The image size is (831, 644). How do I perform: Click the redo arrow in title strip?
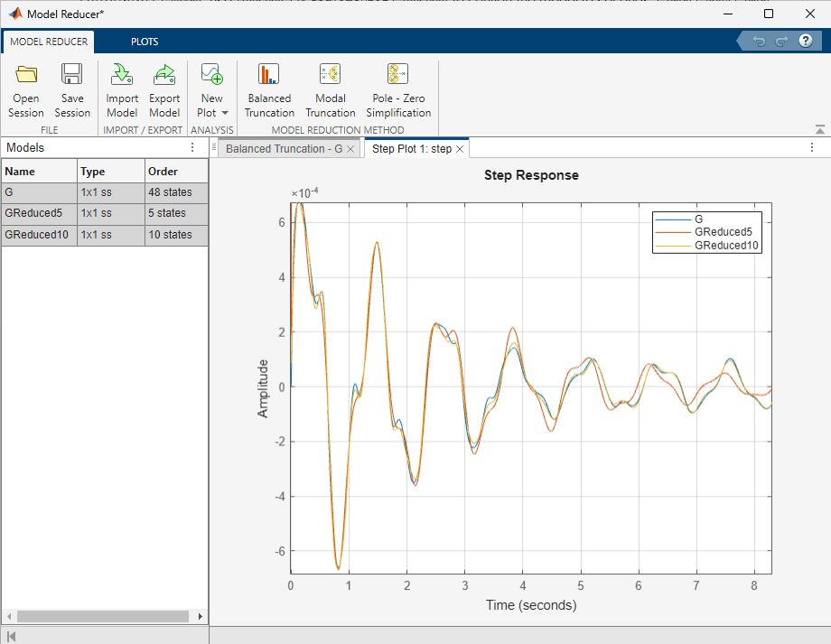[x=781, y=41]
